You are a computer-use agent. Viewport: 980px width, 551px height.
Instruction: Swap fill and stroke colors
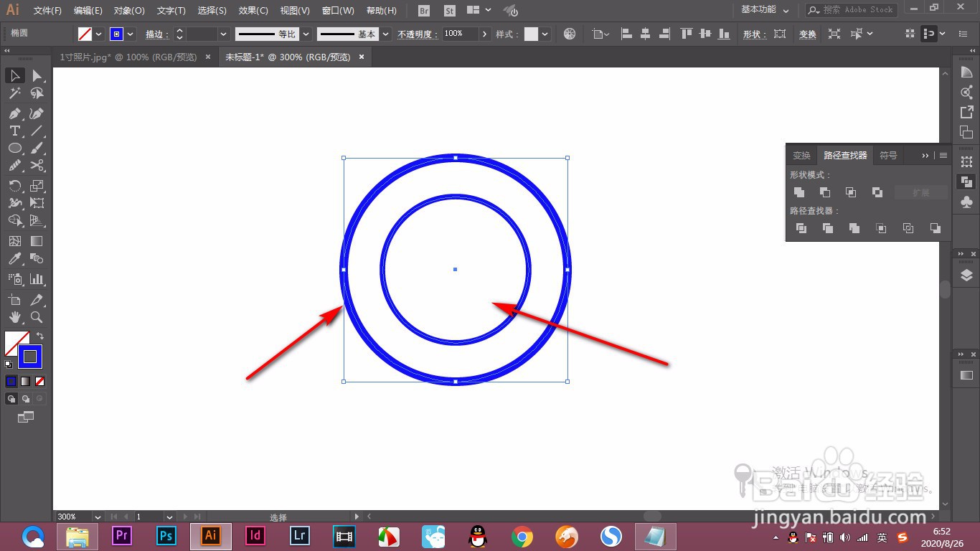pyautogui.click(x=40, y=336)
